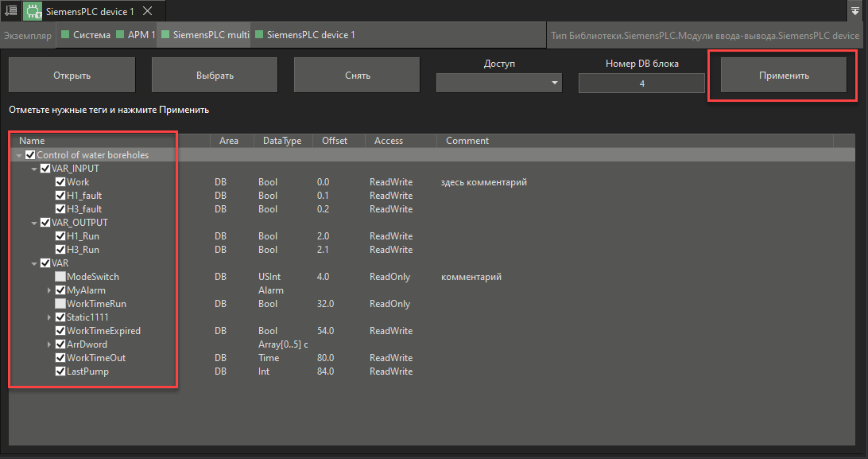Click the Открыть button
Viewport: 868px width, 459px height.
(72, 76)
